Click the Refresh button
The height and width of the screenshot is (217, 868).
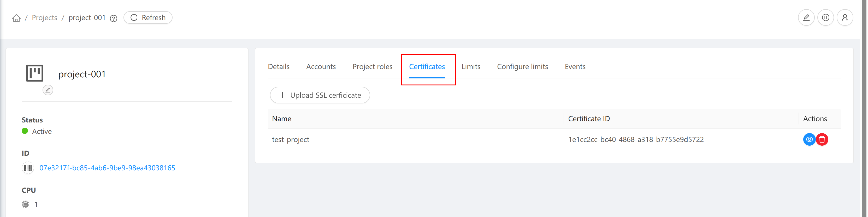pyautogui.click(x=148, y=17)
